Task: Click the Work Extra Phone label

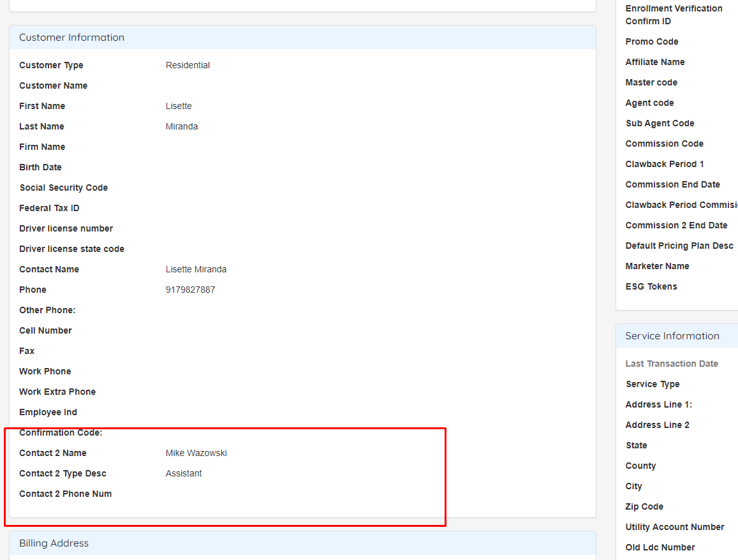Action: (x=57, y=392)
